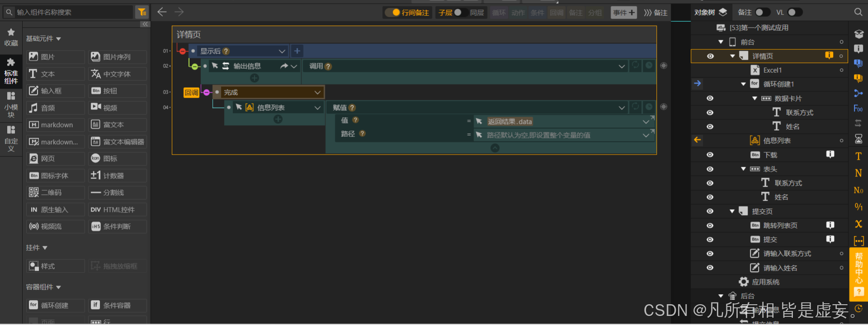Screen dimensions: 868x325
Task: Select the 条件容器 component
Action: coord(118,306)
